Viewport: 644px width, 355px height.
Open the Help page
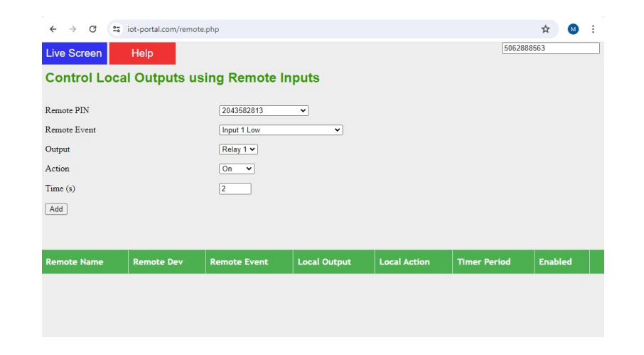pos(142,53)
